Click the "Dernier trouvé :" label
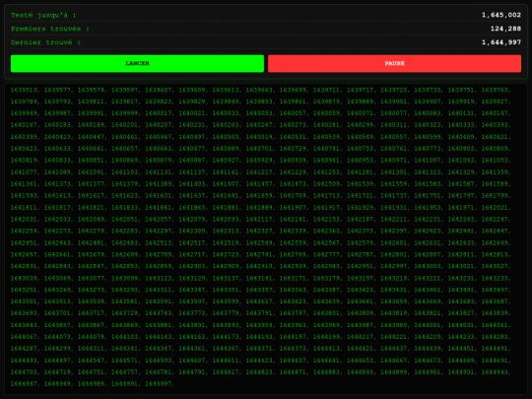This screenshot has width=532, height=399. [45, 42]
